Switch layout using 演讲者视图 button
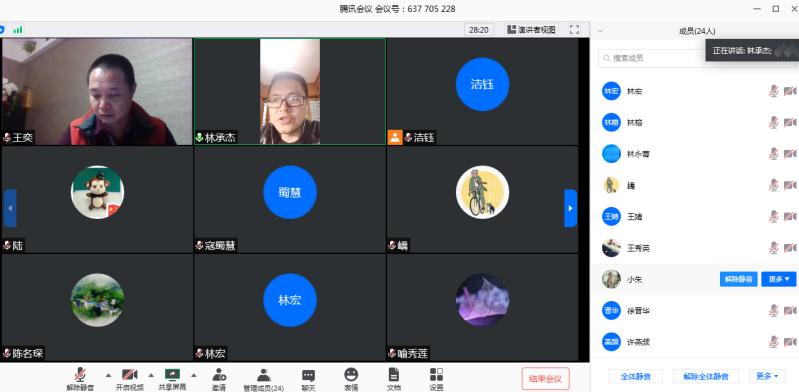Image resolution: width=799 pixels, height=392 pixels. click(531, 30)
